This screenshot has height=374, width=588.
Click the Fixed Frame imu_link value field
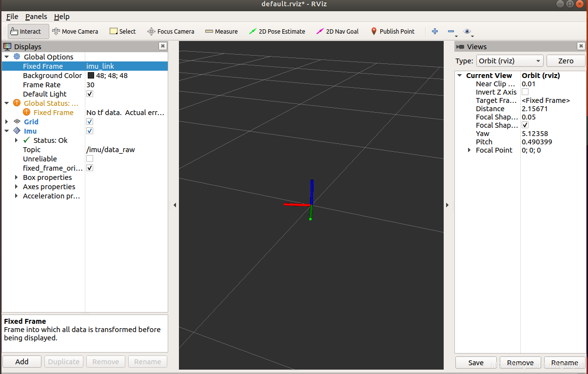tap(126, 66)
